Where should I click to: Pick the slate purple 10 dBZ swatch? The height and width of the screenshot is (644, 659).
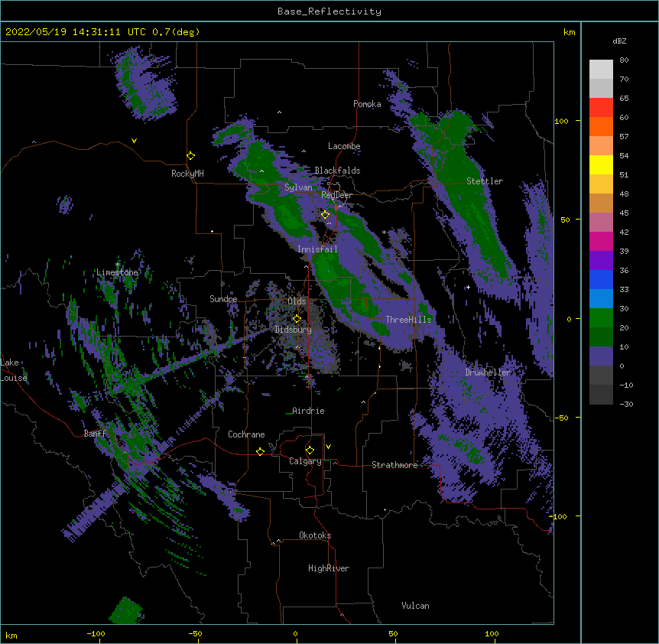click(601, 356)
